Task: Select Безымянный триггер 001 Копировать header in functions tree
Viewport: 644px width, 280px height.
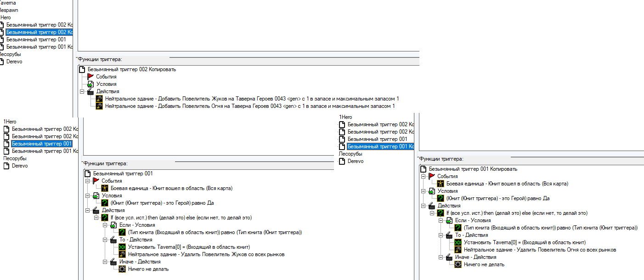Action: click(473, 169)
